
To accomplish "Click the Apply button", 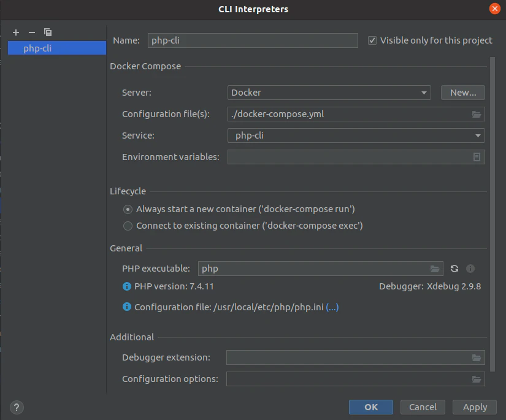I will coord(475,407).
